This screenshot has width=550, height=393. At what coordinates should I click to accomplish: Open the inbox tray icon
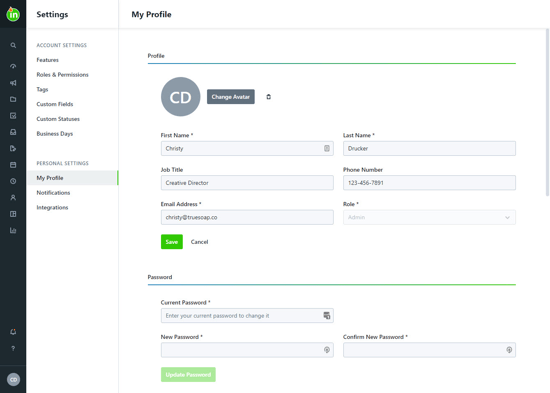coord(13,132)
